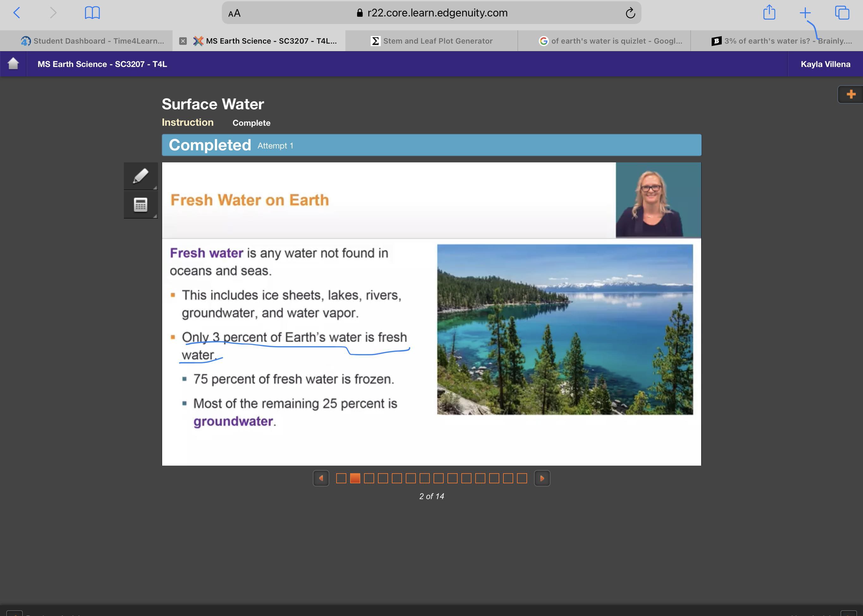Close the MS Earth Science tab

pyautogui.click(x=183, y=41)
